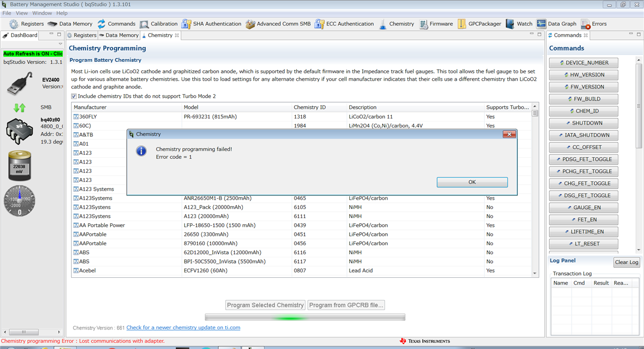This screenshot has height=349, width=644.
Task: Select the 360FLY chemistry row
Action: pos(302,116)
